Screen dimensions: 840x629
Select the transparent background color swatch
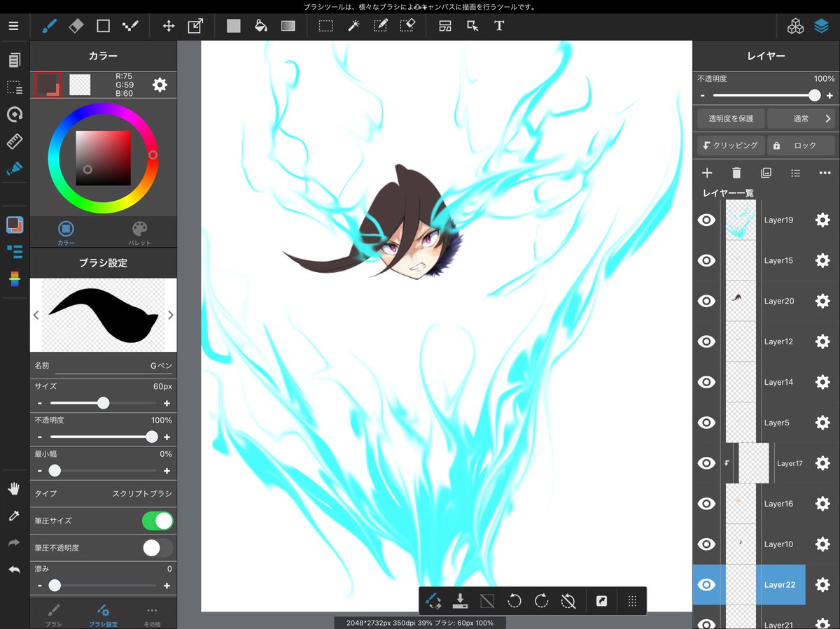tap(80, 85)
